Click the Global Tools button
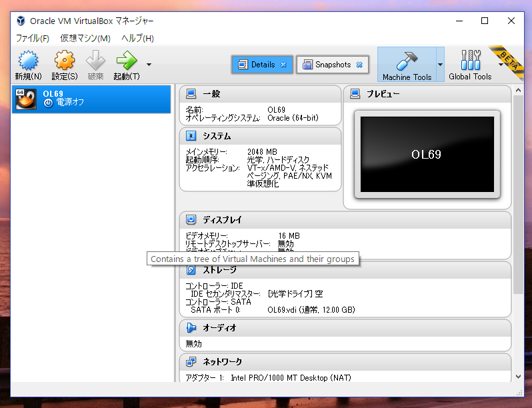532x408 pixels. point(470,65)
